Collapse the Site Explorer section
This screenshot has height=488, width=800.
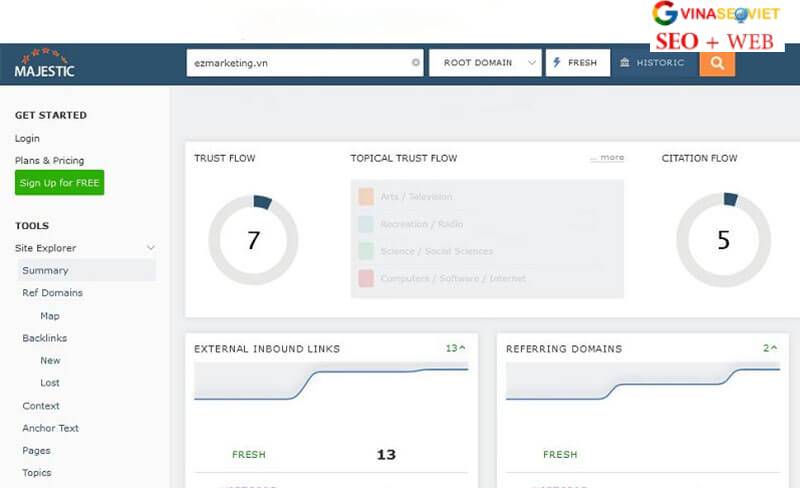click(x=151, y=248)
